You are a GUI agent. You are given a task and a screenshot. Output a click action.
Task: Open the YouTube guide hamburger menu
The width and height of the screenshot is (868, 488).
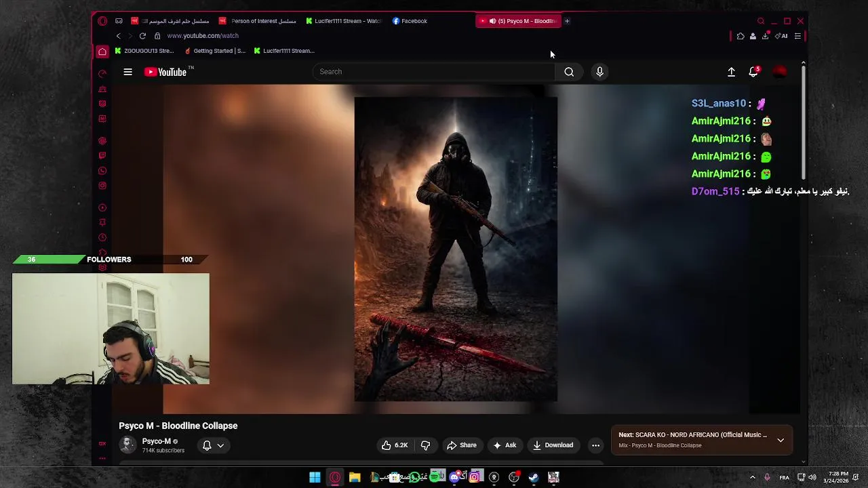pos(127,72)
